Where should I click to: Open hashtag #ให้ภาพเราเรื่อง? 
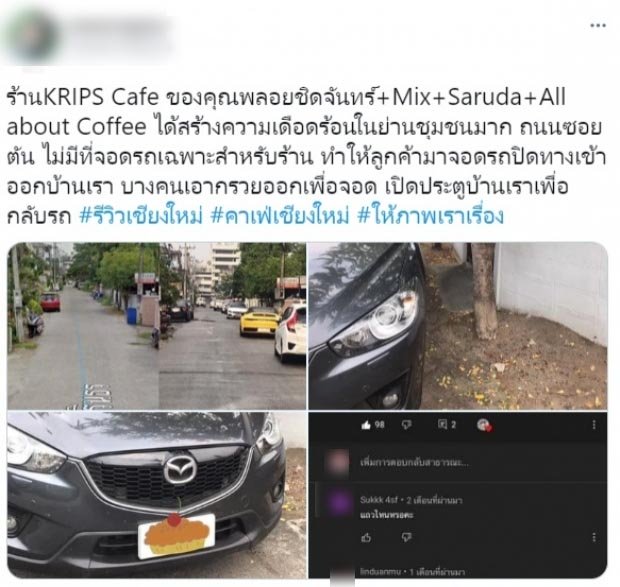[430, 216]
